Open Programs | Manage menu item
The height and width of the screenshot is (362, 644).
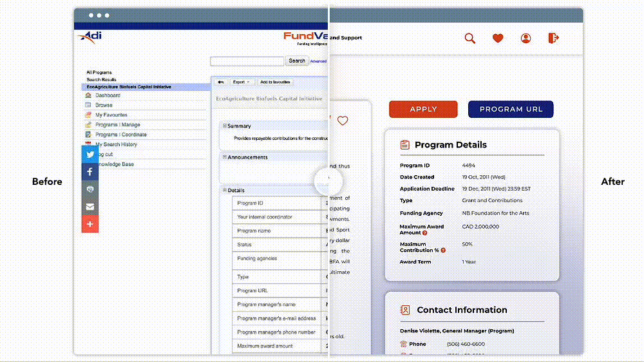pyautogui.click(x=117, y=125)
